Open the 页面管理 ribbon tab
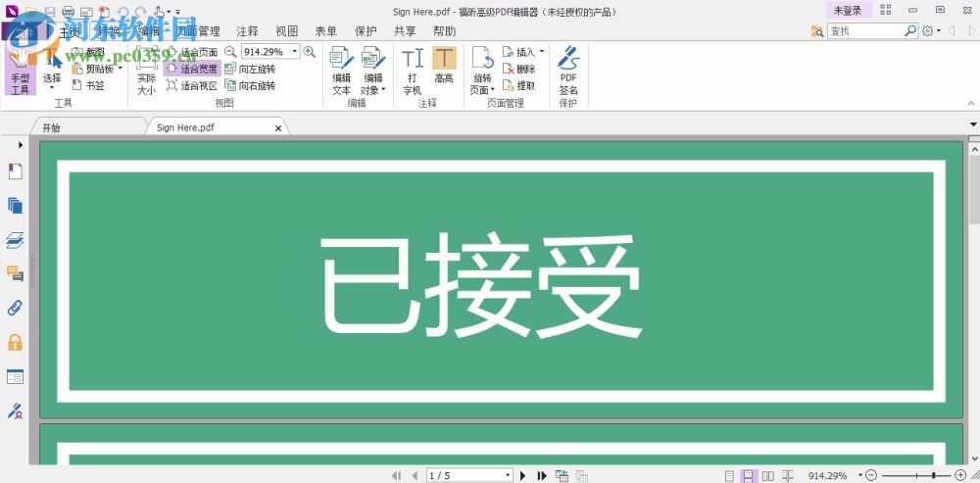Screen dimensions: 980x483 (199, 30)
